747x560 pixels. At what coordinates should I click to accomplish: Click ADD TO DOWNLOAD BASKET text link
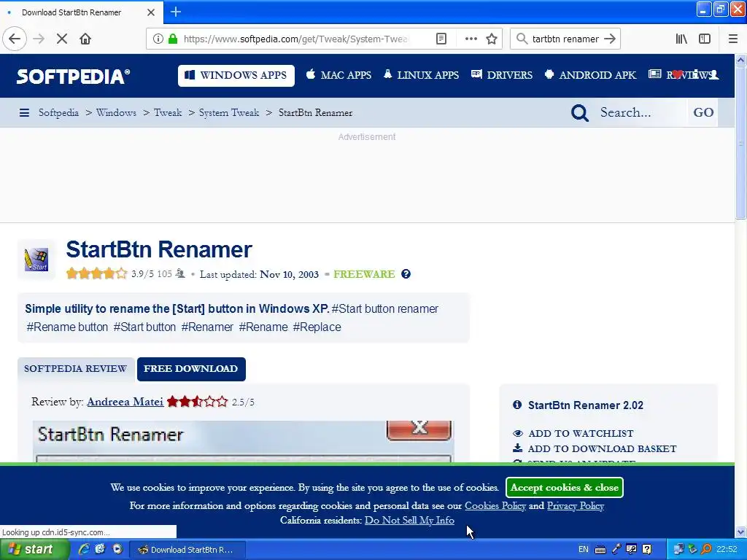(x=602, y=448)
